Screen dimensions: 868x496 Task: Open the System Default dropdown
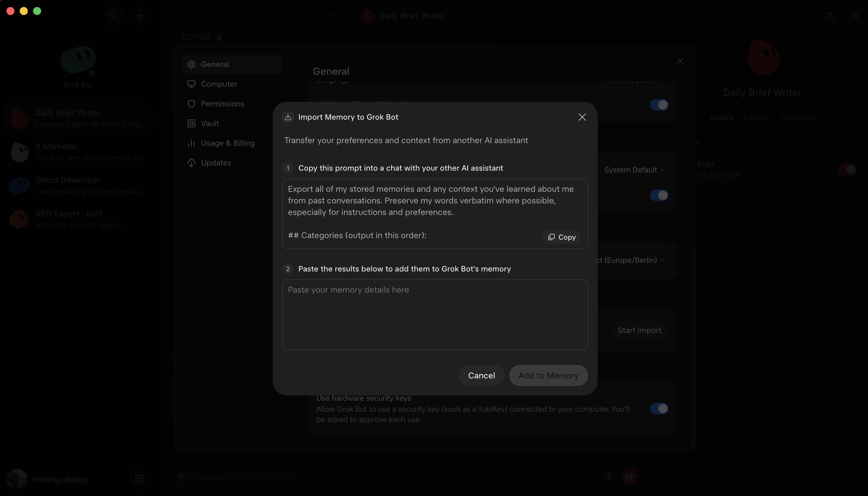[634, 170]
